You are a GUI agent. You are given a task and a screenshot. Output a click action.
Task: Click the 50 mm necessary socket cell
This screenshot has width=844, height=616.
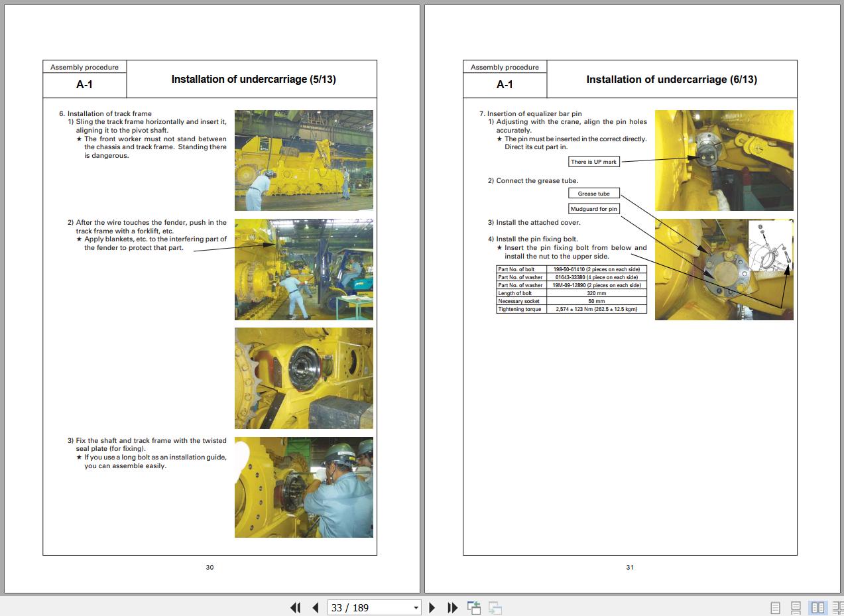tap(596, 301)
